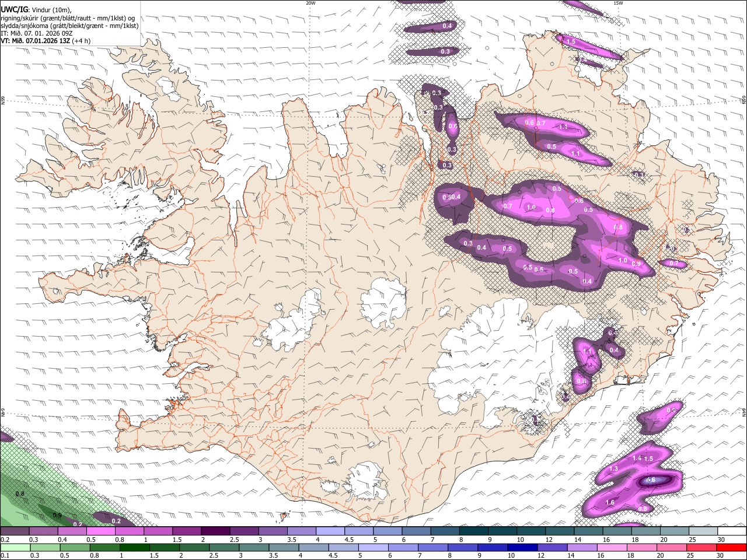Pick the 9 dark teal swatch in upper legend

click(502, 531)
